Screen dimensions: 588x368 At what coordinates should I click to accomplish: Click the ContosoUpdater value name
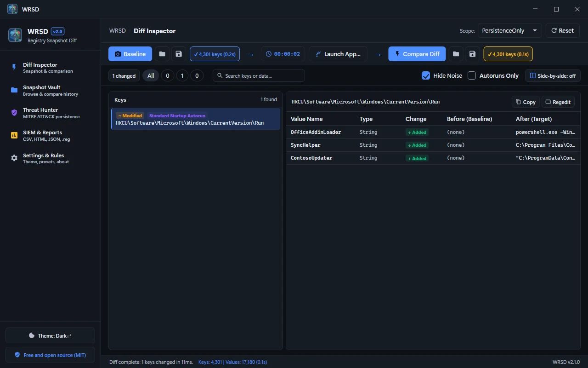[311, 158]
